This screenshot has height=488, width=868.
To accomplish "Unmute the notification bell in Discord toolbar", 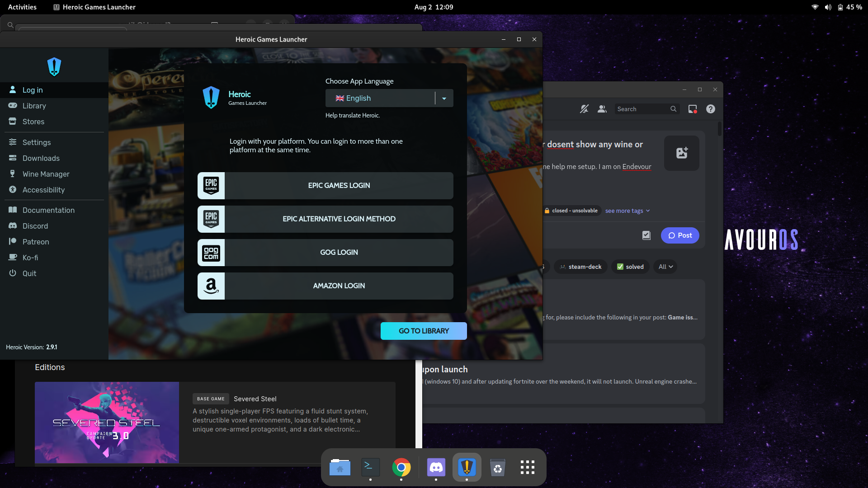I will point(584,109).
